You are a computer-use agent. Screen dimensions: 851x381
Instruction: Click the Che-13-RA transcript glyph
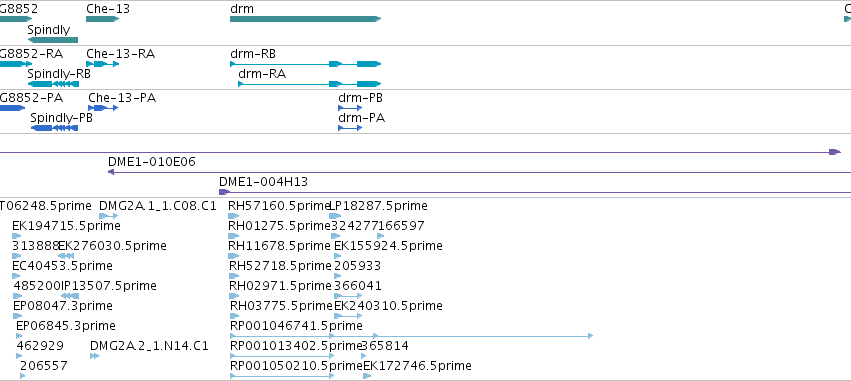point(102,64)
